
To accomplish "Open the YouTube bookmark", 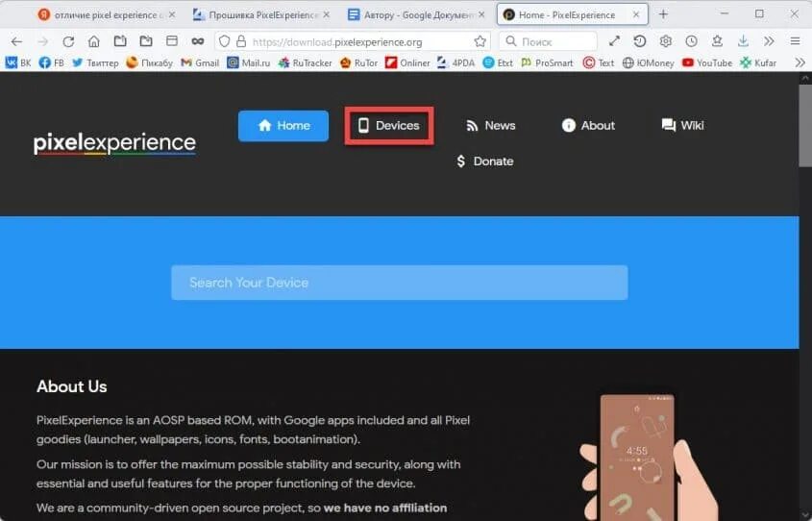I will pyautogui.click(x=707, y=62).
